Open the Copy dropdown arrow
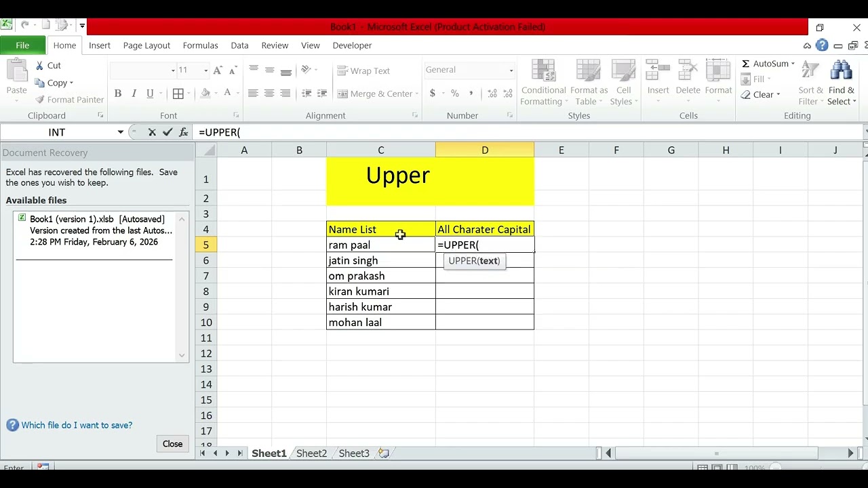The width and height of the screenshot is (868, 488). [x=71, y=83]
